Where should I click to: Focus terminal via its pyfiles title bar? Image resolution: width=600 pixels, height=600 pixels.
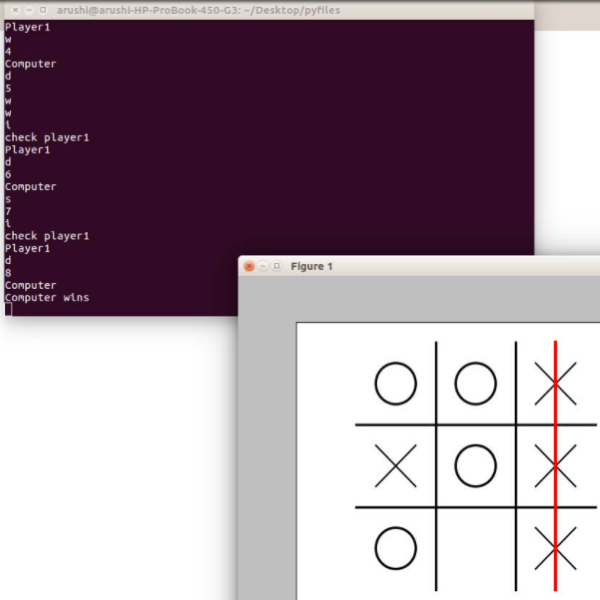tap(198, 10)
